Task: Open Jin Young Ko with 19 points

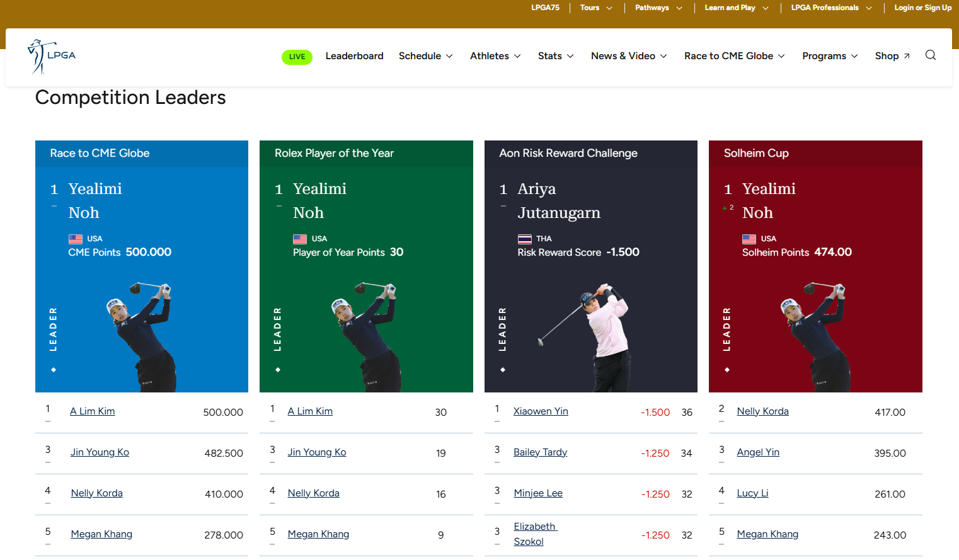Action: point(317,452)
